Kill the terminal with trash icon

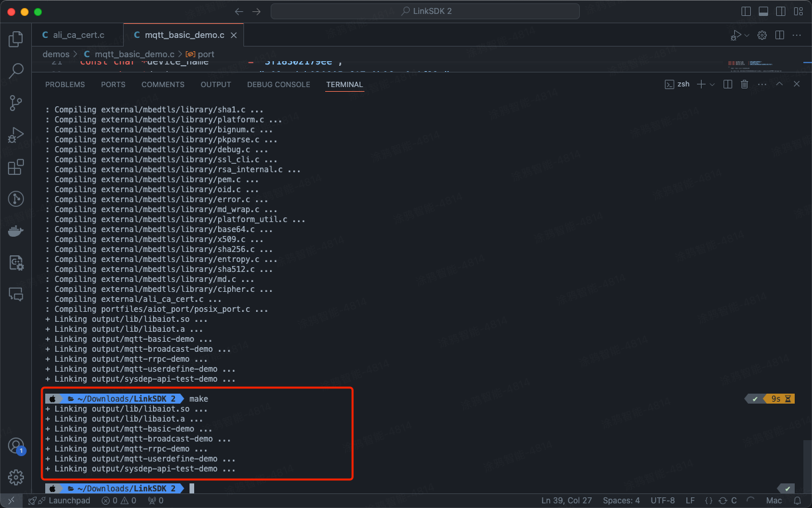[x=745, y=84]
